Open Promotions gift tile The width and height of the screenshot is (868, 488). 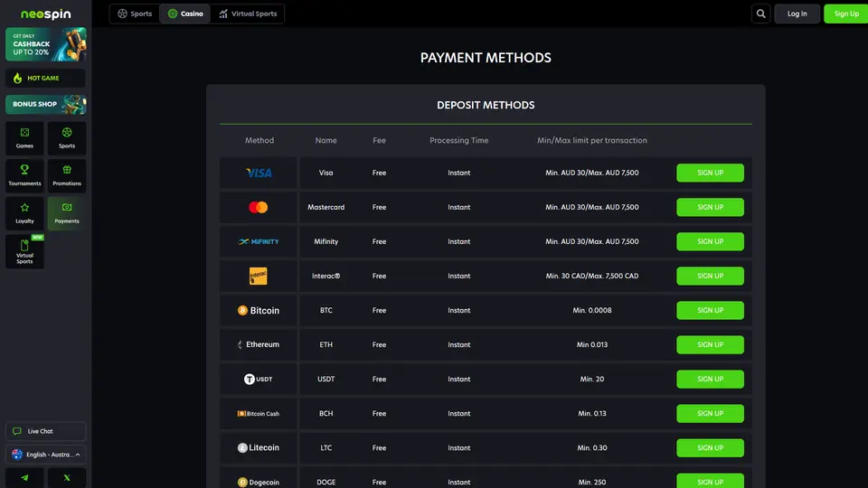[x=67, y=175]
